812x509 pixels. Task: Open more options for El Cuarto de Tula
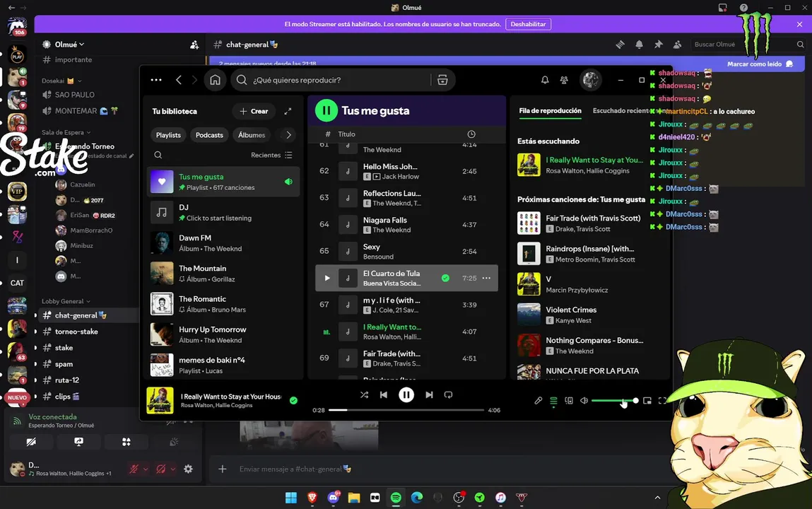pos(486,278)
